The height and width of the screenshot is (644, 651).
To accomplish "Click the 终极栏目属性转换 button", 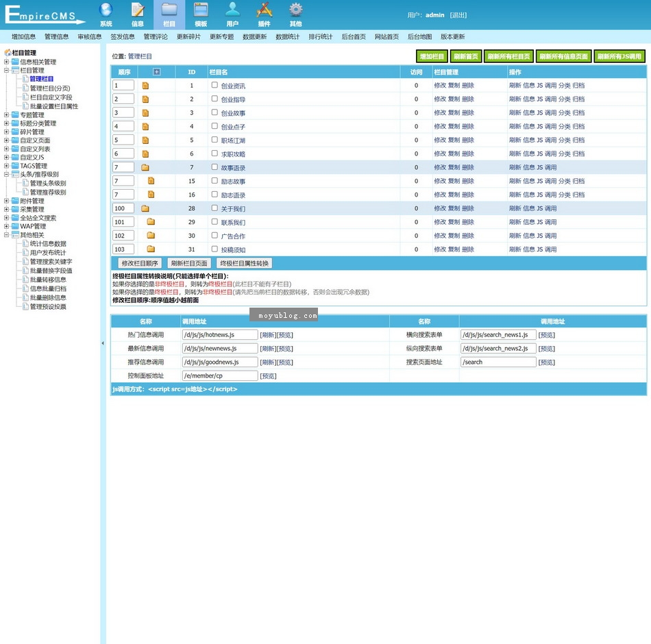I will tap(245, 263).
